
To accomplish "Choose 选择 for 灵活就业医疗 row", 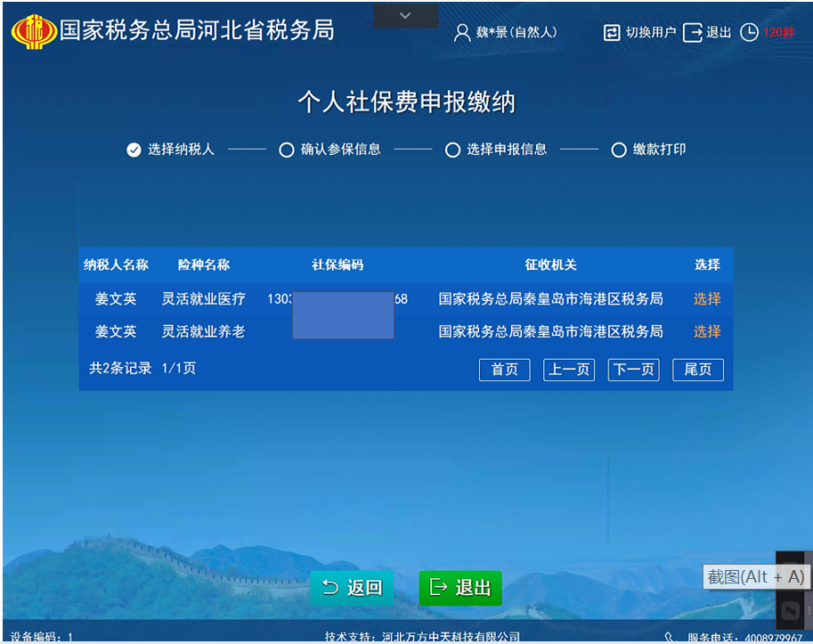I will pyautogui.click(x=707, y=298).
